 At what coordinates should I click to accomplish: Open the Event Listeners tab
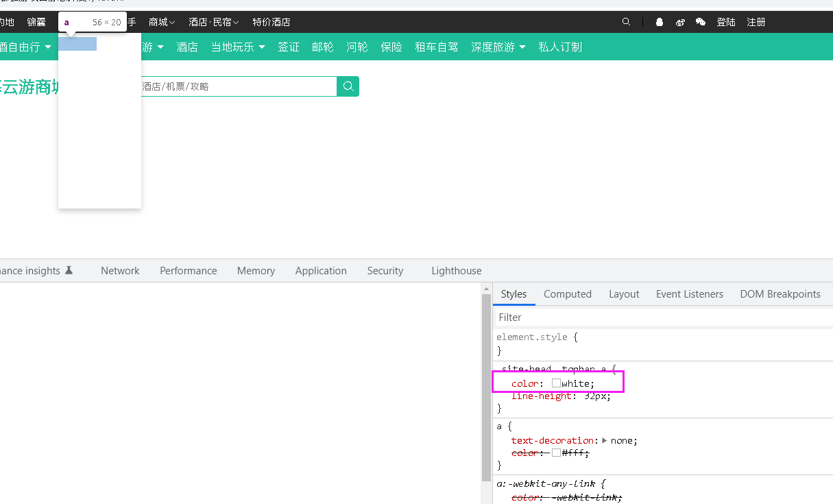[690, 293]
